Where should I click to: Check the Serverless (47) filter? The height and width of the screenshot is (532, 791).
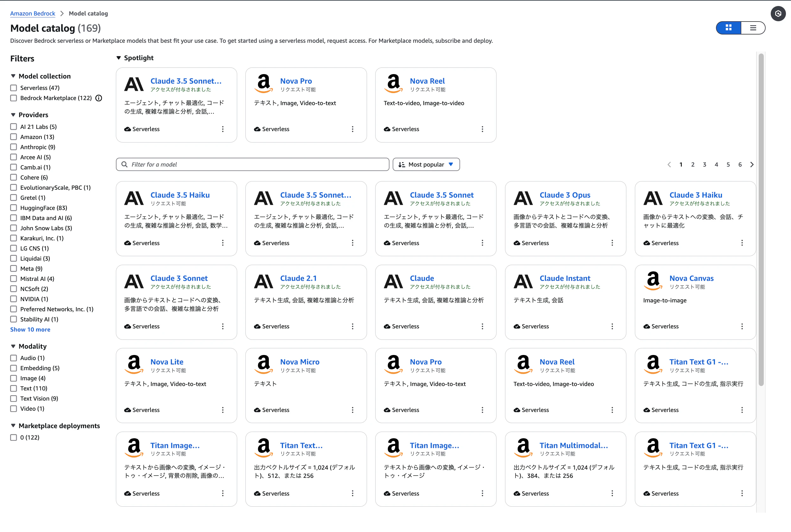click(x=14, y=88)
